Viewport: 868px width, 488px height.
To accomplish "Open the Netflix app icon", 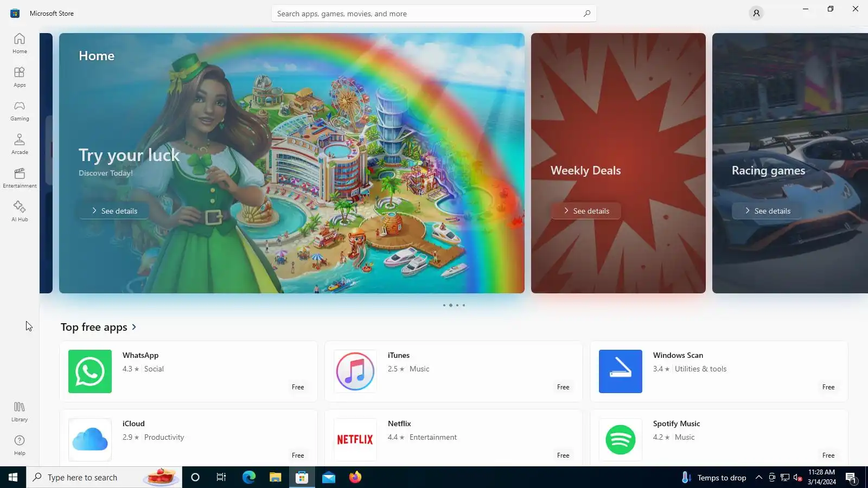I will click(x=355, y=440).
